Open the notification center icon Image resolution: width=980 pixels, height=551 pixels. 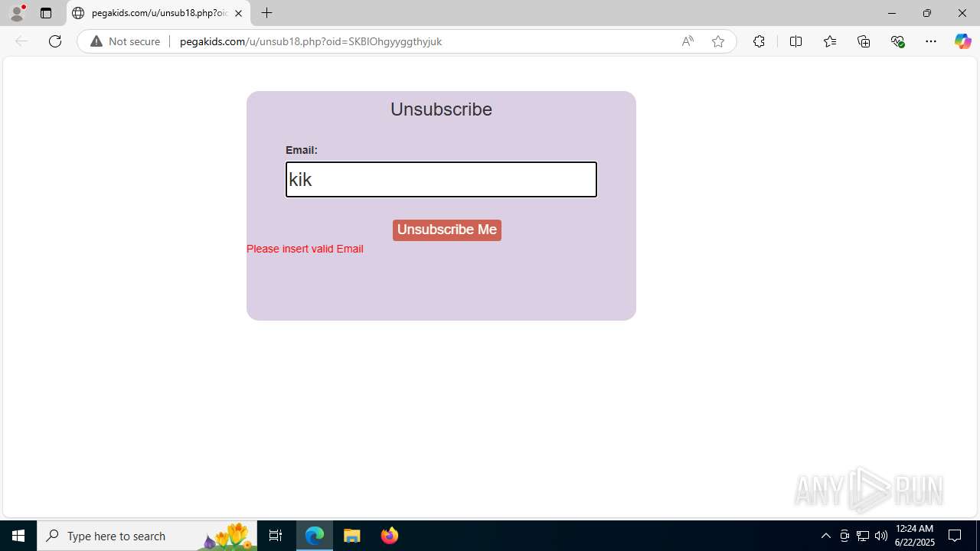(955, 536)
